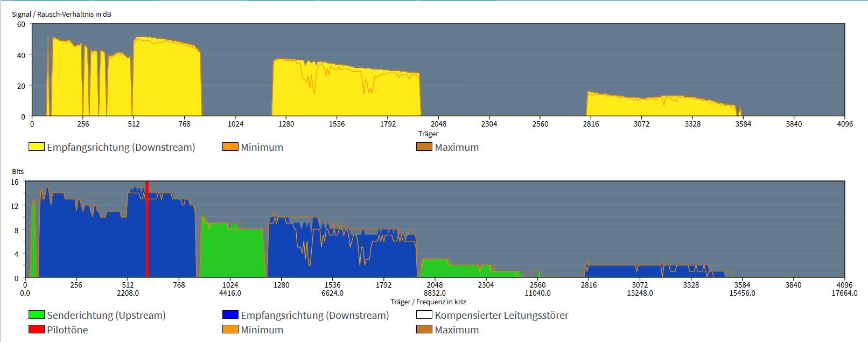Click the '4416.0' frequency label
The height and width of the screenshot is (342, 868).
[230, 294]
